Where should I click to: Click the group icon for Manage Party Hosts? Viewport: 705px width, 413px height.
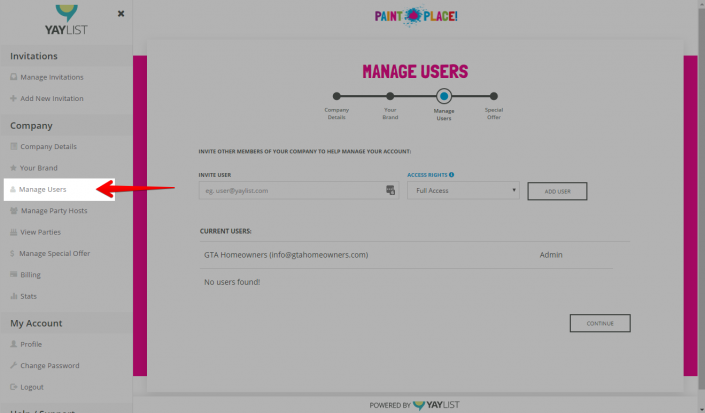point(14,210)
